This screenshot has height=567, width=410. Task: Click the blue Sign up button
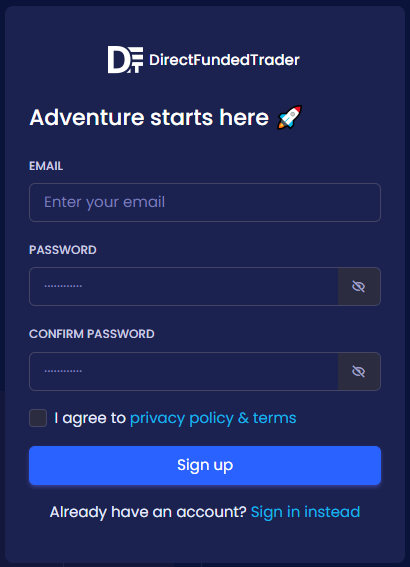(x=205, y=465)
